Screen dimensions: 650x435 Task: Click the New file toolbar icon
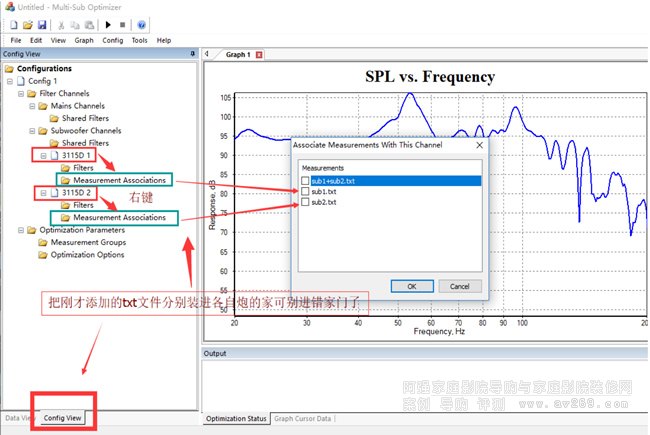(14, 24)
